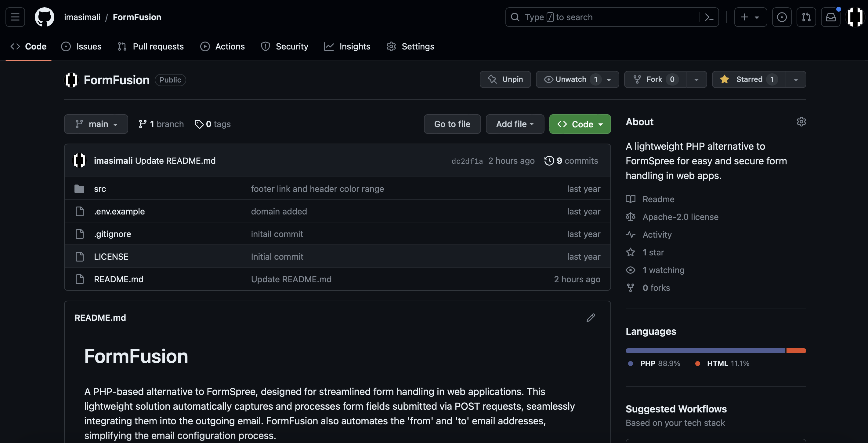
Task: Click the Go to file button
Action: click(x=452, y=124)
